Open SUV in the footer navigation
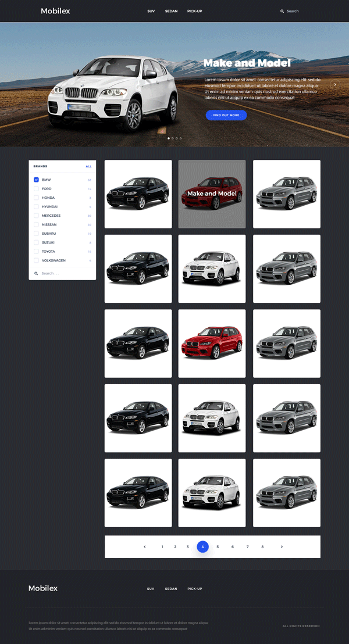 [151, 589]
